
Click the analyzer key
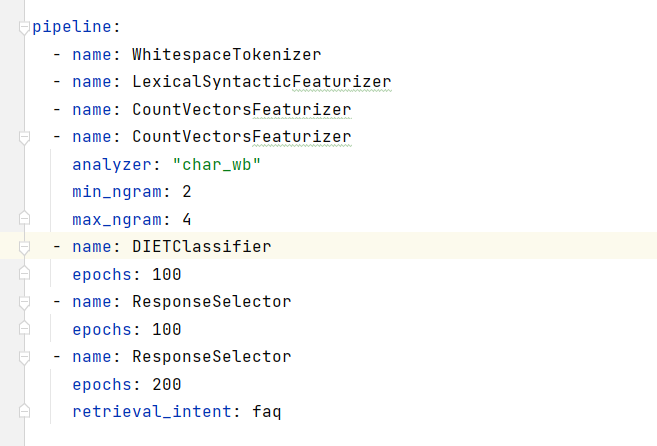(112, 164)
